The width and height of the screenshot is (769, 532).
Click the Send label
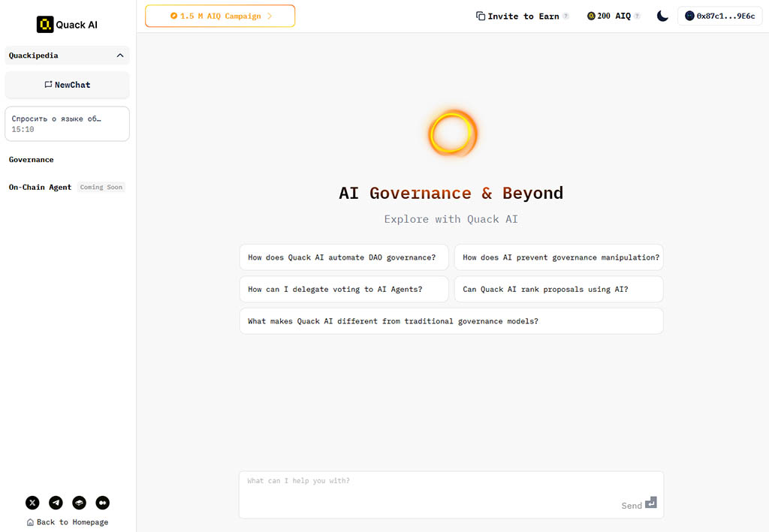pos(632,506)
